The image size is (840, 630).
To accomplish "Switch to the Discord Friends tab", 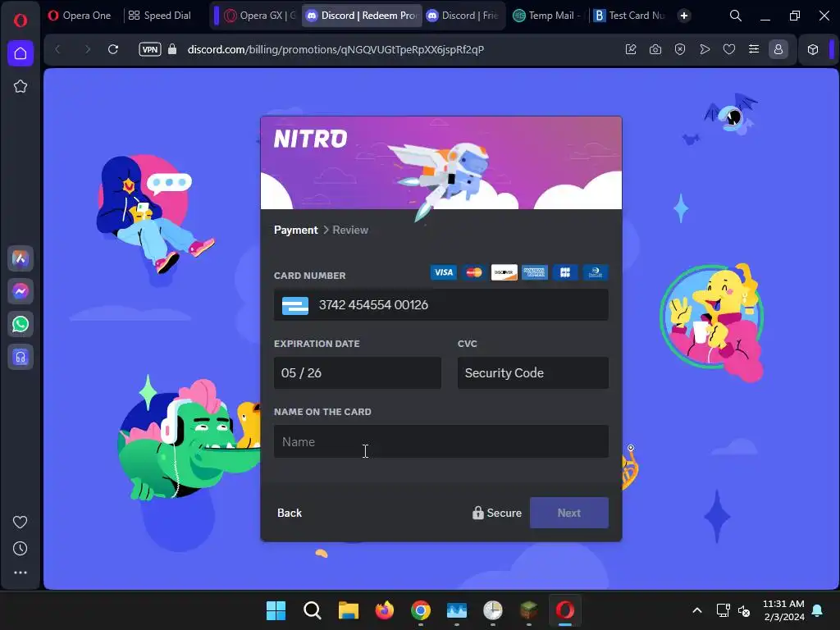I will coord(463,16).
